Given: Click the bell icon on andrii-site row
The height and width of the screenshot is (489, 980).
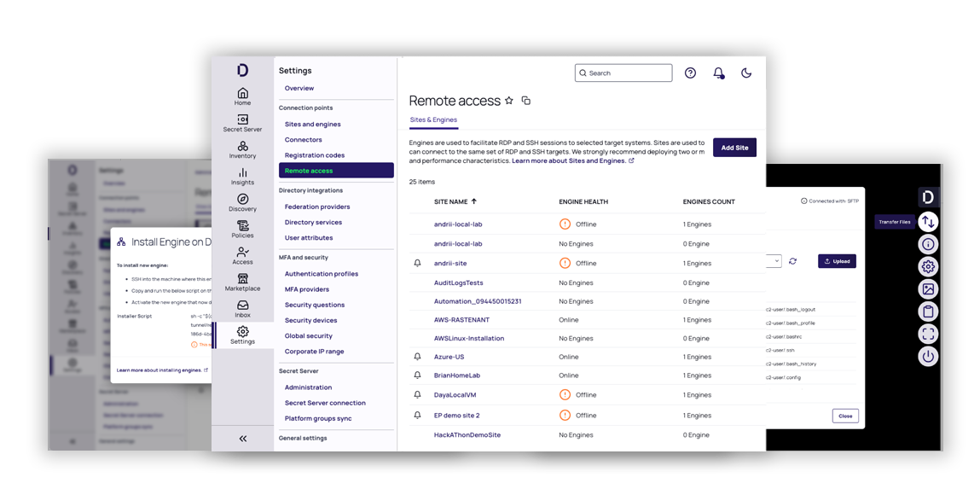Looking at the screenshot, I should tap(417, 263).
